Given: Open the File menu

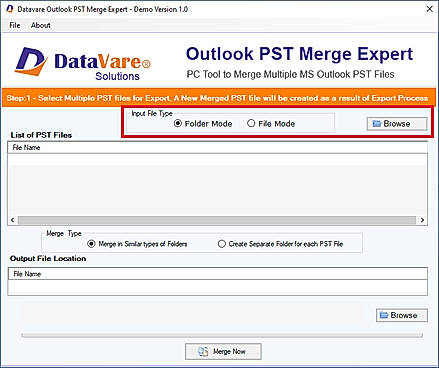Looking at the screenshot, I should click(15, 25).
